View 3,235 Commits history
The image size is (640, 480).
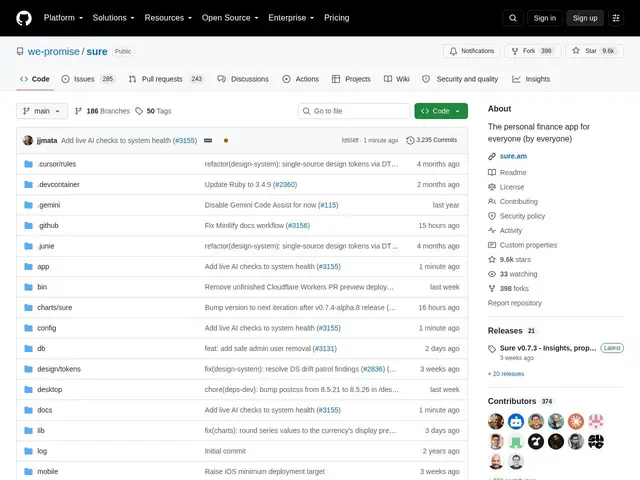tap(431, 140)
